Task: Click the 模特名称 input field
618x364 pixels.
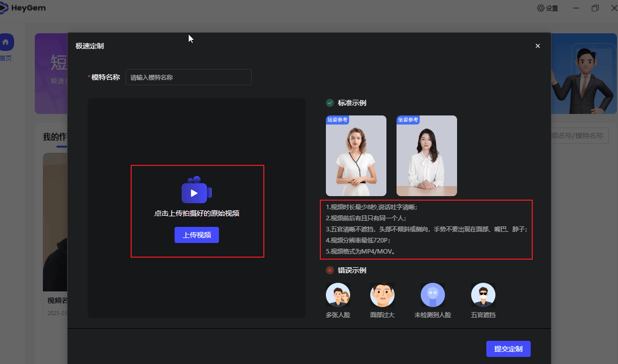Action: click(189, 77)
